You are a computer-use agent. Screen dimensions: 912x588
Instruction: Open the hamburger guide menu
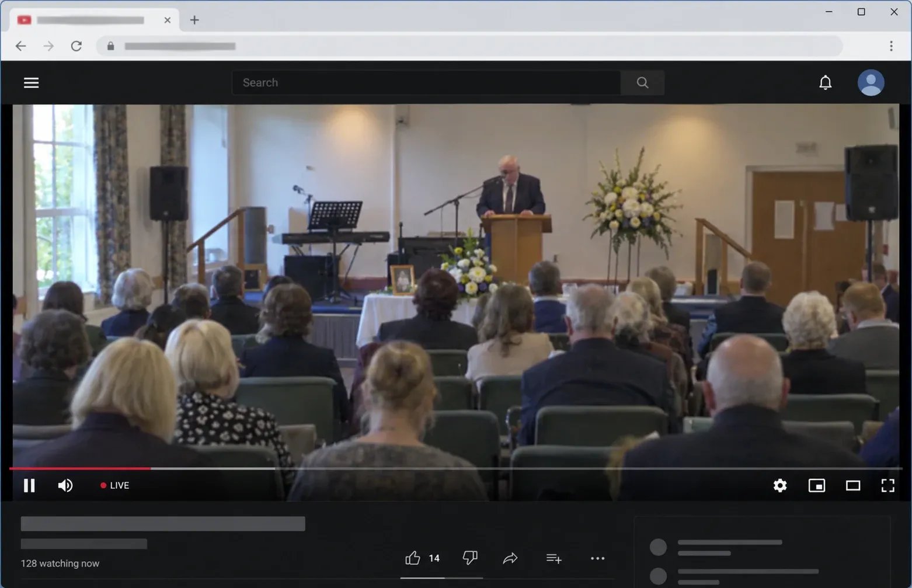(x=32, y=83)
